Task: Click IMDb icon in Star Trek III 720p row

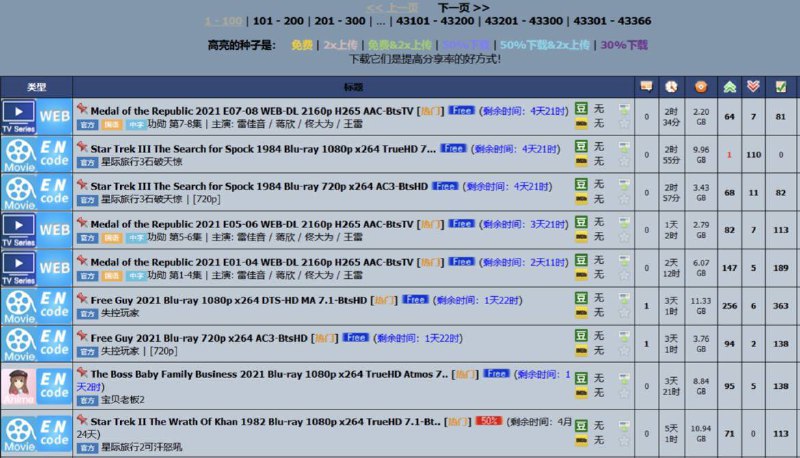Action: (581, 199)
